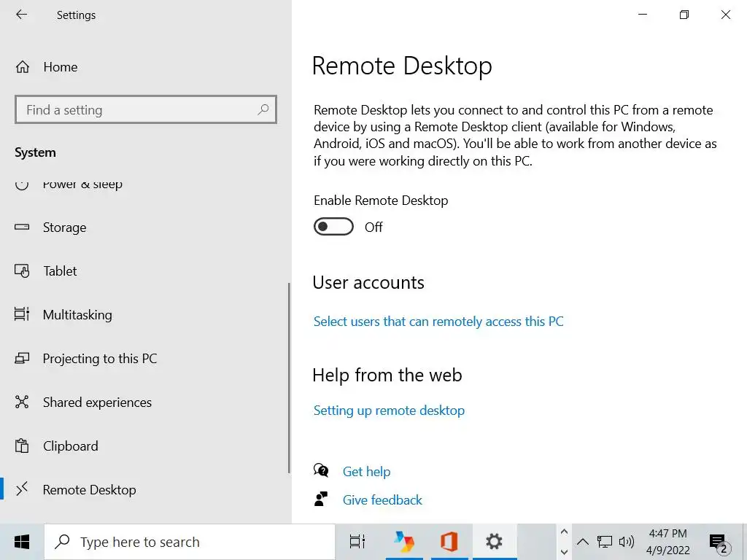Screen dimensions: 747x560
Task: Click the Multitasking icon
Action: (x=22, y=315)
